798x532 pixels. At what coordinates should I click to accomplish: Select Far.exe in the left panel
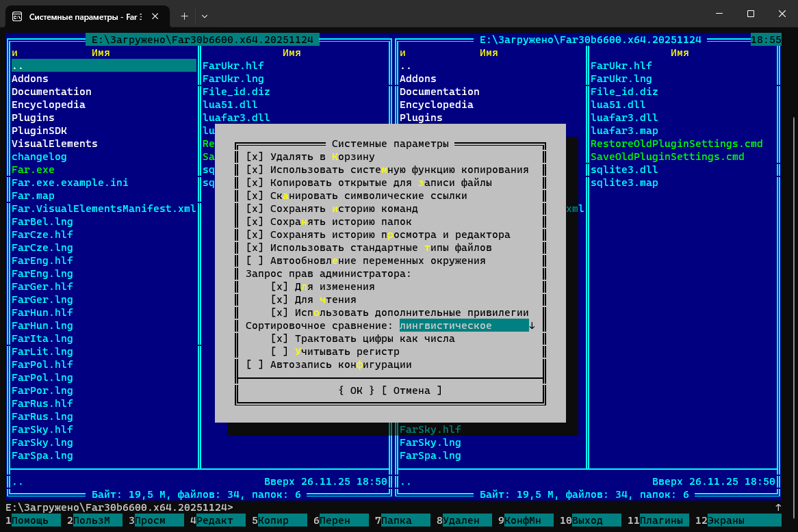pos(33,170)
